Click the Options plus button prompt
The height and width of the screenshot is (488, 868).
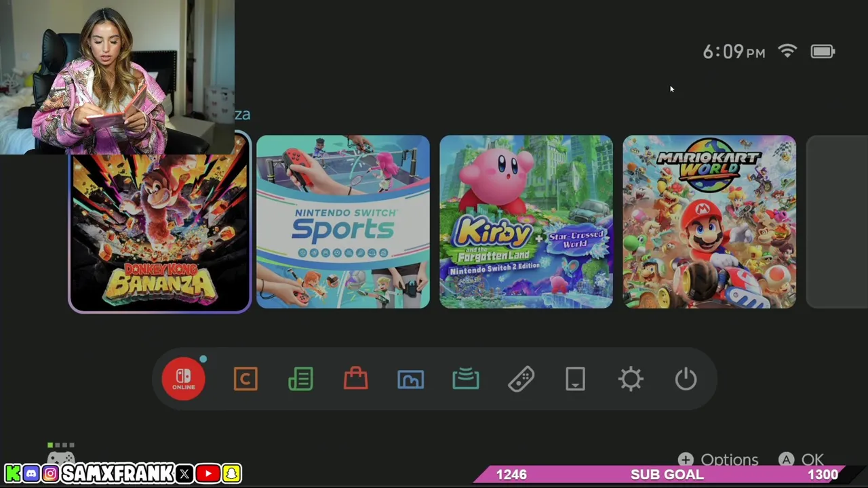717,460
